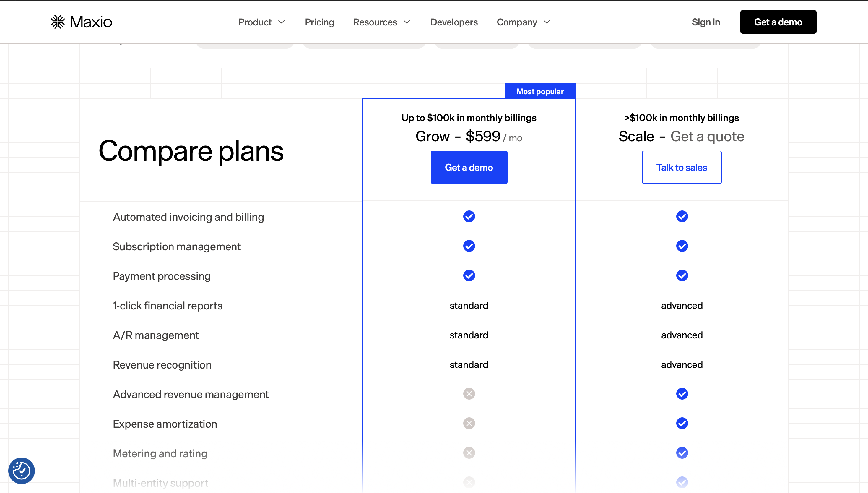The image size is (868, 493).
Task: Click Scale checkmark for Expense amortization
Action: coord(682,423)
